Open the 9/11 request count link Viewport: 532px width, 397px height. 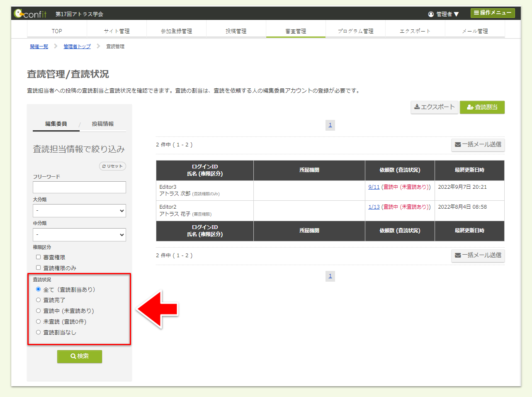[x=374, y=187]
